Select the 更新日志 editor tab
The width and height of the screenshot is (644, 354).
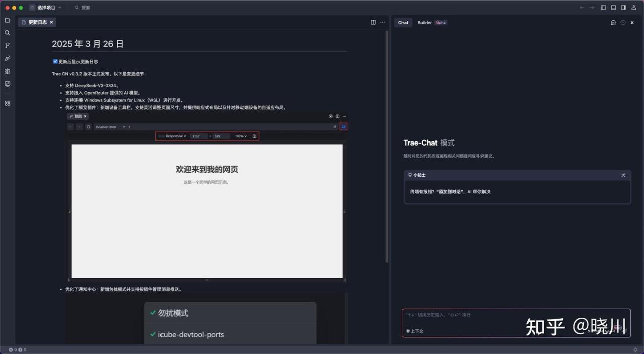coord(37,22)
